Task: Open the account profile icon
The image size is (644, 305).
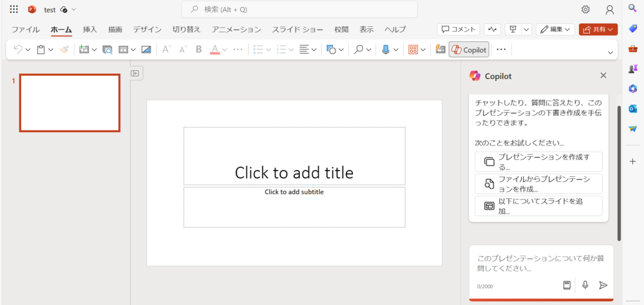Action: (610, 10)
